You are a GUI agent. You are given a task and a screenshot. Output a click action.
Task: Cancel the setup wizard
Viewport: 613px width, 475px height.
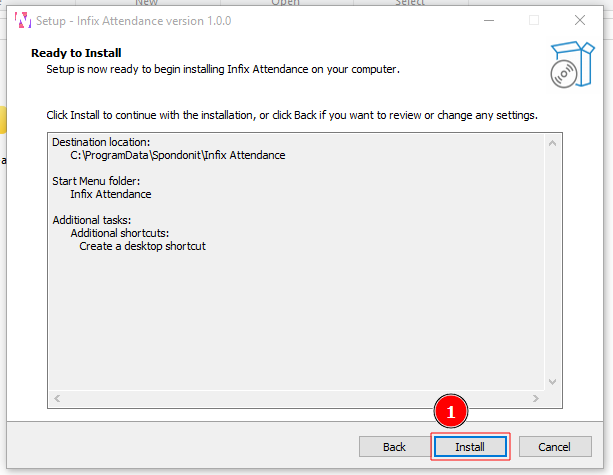pyautogui.click(x=555, y=446)
